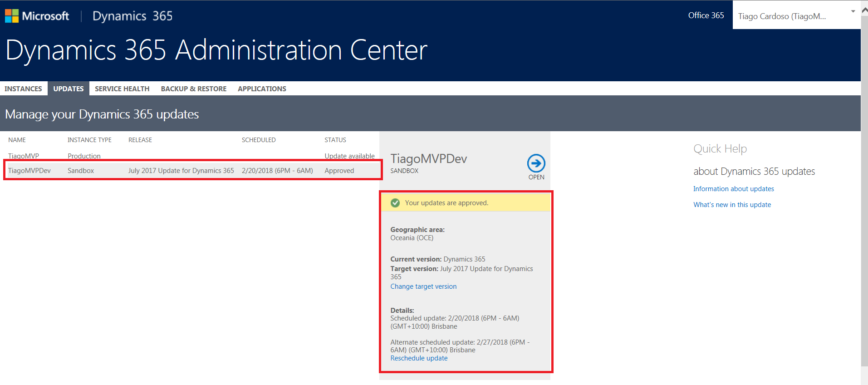The width and height of the screenshot is (868, 385).
Task: Click the green approved checkmark icon
Action: 395,203
